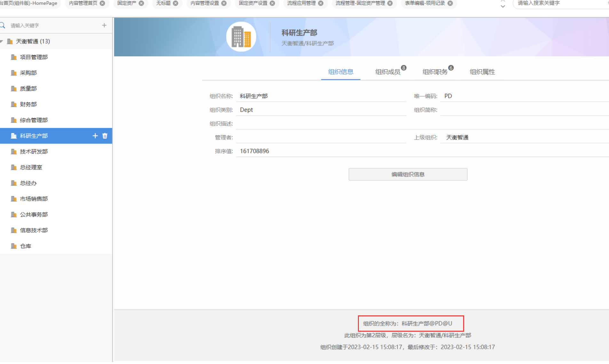Open the 组织成员 tab
This screenshot has height=364, width=609.
pos(388,72)
